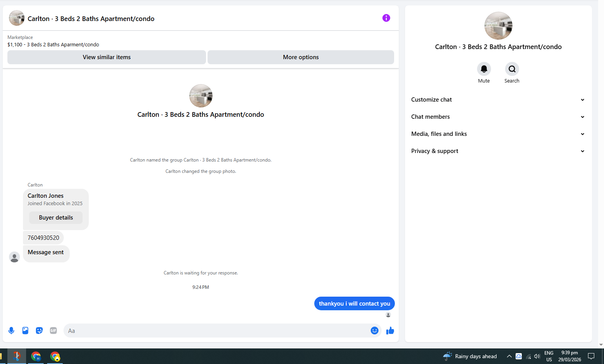
Task: Click the $1,100 listing title link
Action: pos(53,45)
